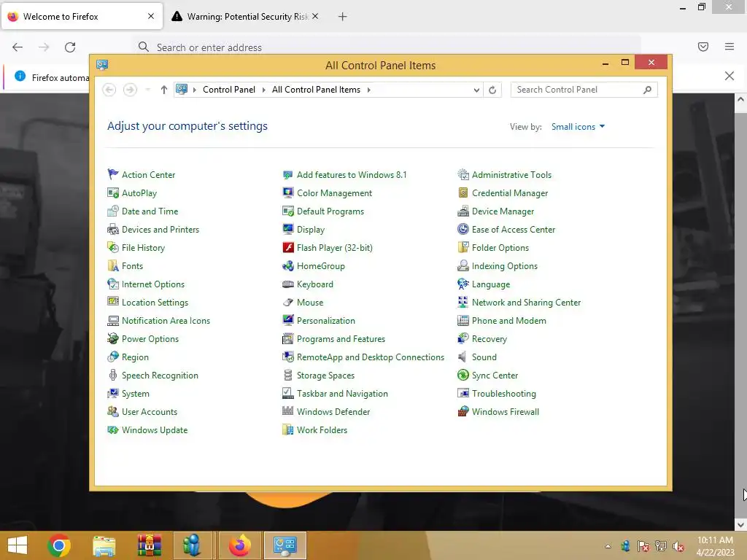Open the HomeGroup icon

coord(288,265)
